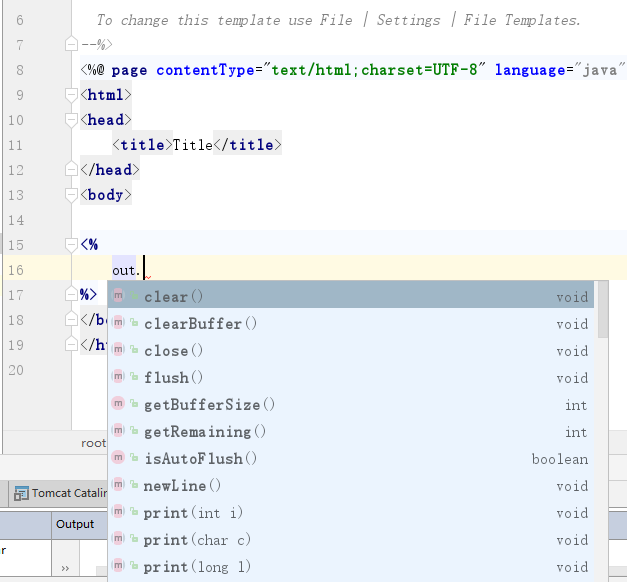The image size is (627, 582).
Task: Collapse closing head fold marker line 12
Action: click(71, 169)
